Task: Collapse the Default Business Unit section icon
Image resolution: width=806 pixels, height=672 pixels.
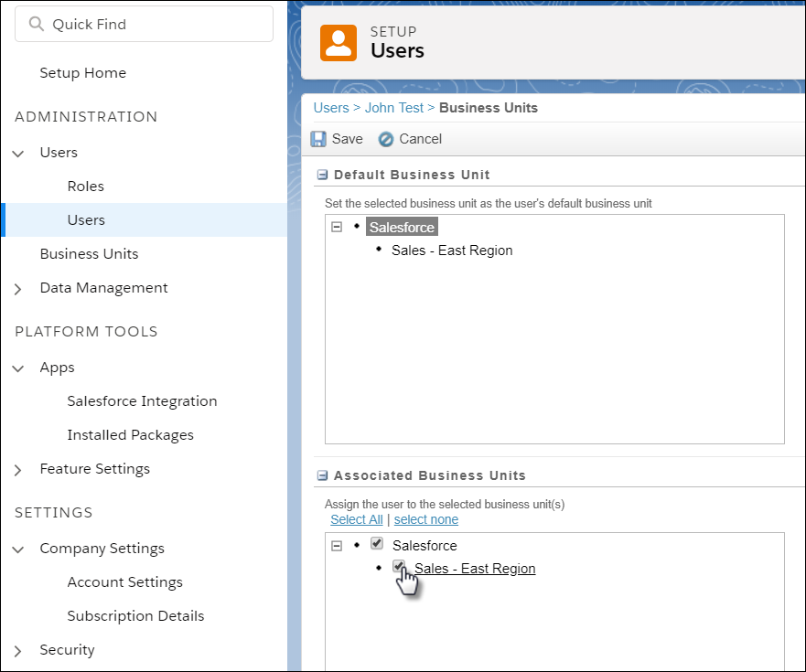Action: (x=322, y=175)
